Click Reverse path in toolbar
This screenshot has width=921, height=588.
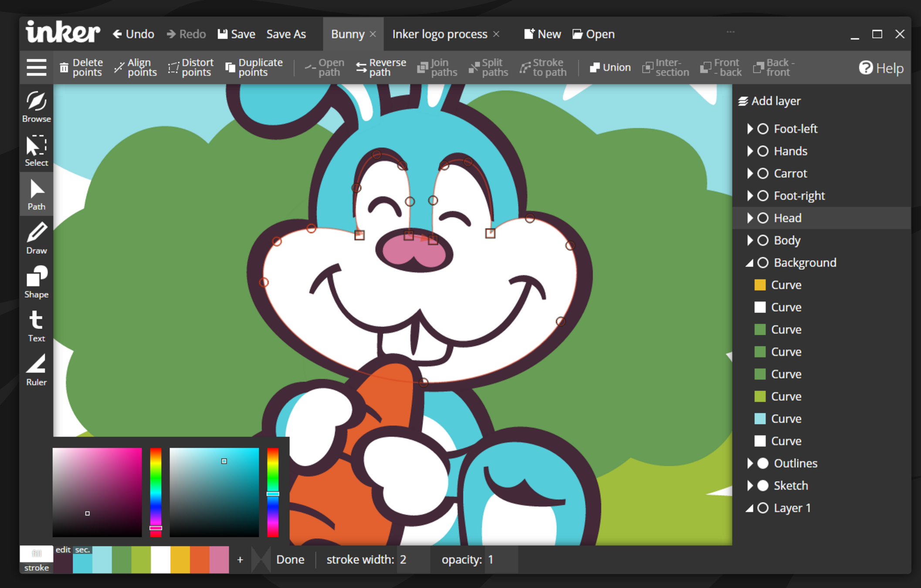tap(380, 68)
